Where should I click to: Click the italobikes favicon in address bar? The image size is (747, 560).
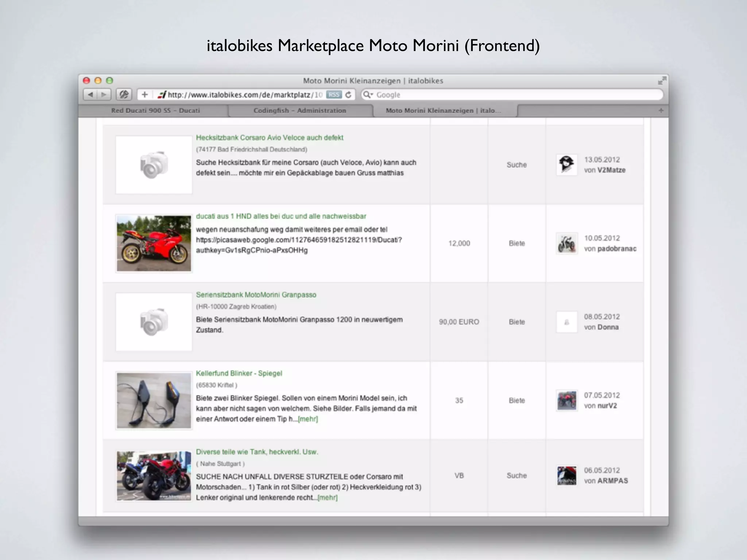(162, 95)
